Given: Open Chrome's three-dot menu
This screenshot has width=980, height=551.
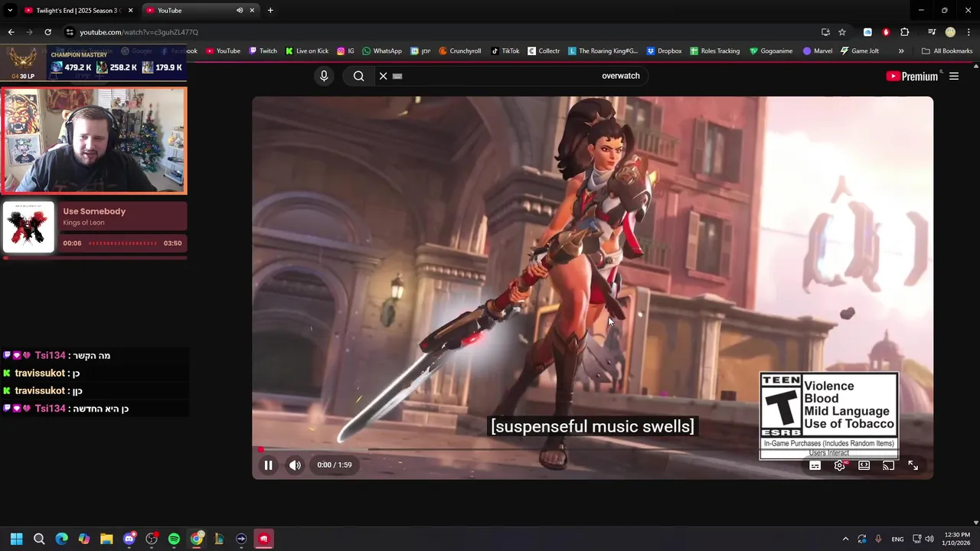Looking at the screenshot, I should [969, 32].
